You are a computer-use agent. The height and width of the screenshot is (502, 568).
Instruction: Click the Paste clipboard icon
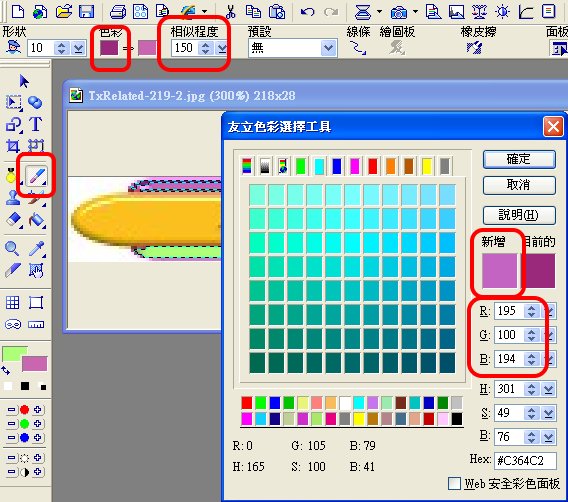[277, 11]
